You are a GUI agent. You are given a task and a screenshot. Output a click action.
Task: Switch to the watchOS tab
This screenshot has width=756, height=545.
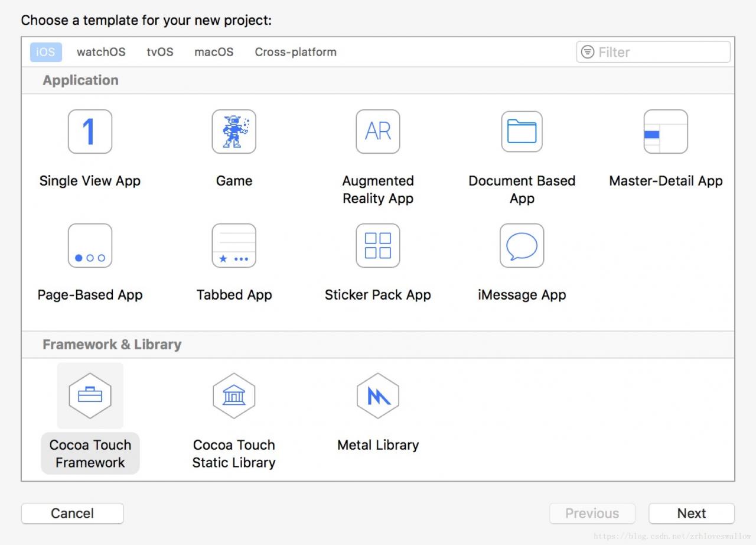point(101,52)
